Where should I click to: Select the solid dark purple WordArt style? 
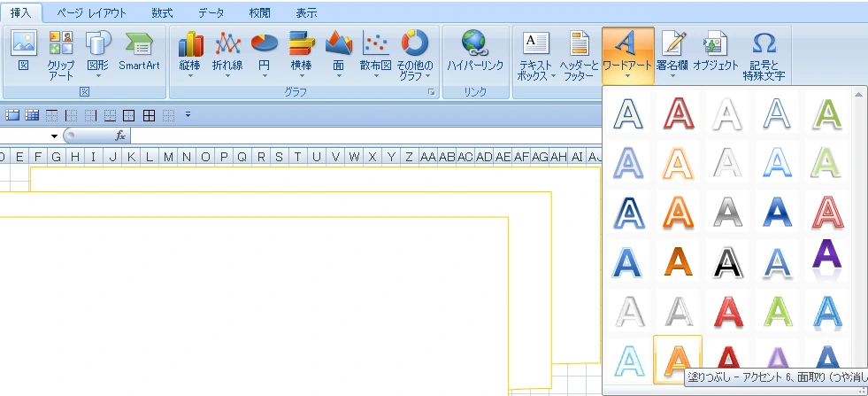click(826, 256)
